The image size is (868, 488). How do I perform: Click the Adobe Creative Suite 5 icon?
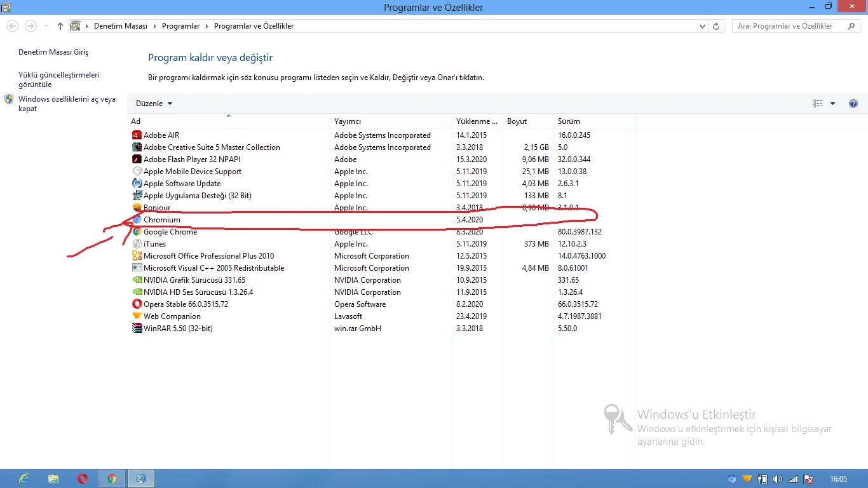point(137,147)
